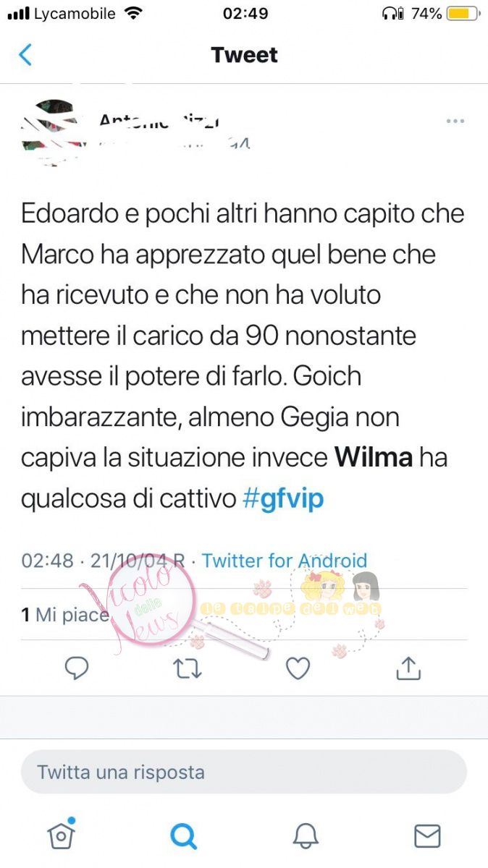
Task: Tap the tweet author's display name
Action: [159, 119]
